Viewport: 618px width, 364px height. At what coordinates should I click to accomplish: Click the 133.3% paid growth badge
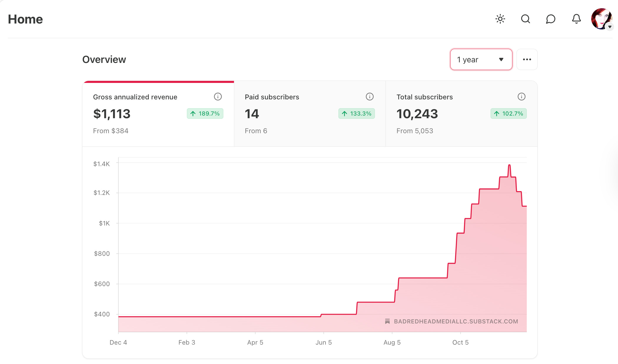(x=357, y=113)
